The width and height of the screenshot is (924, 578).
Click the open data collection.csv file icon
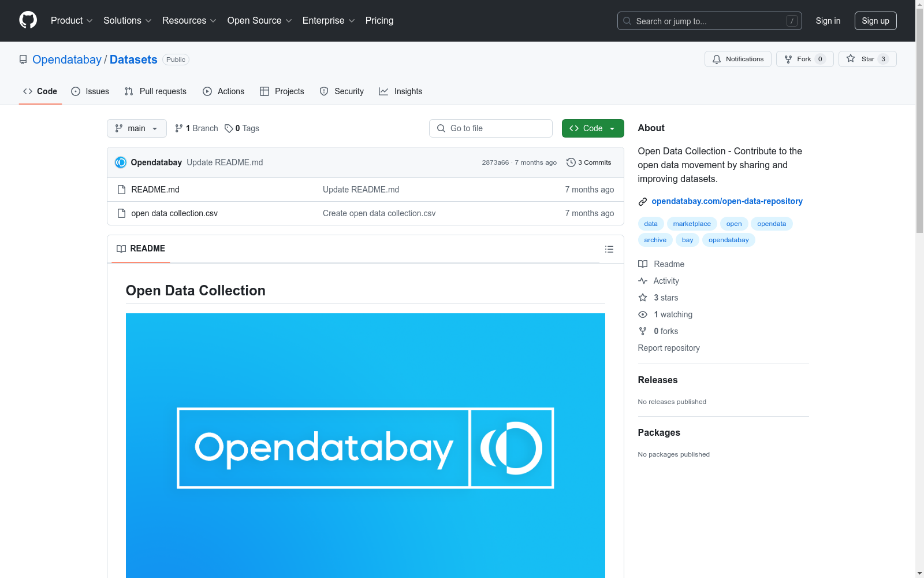coord(121,213)
